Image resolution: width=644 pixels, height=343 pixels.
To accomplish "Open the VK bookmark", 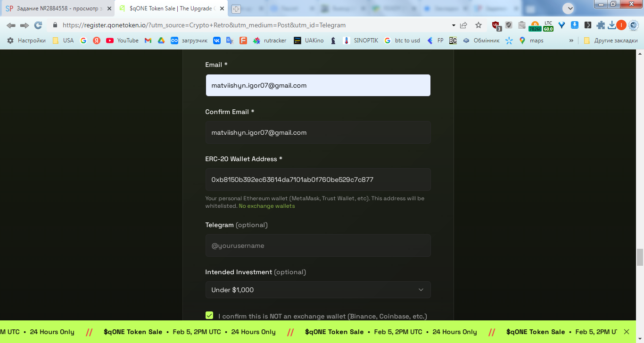I will (x=217, y=41).
